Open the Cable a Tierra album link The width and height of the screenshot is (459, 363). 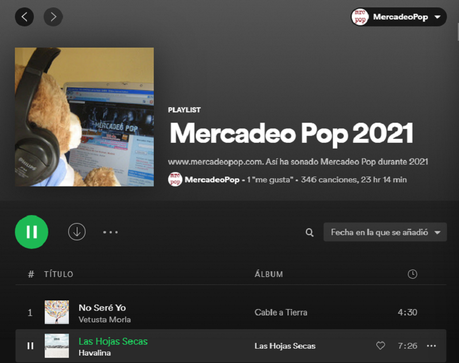tap(281, 312)
